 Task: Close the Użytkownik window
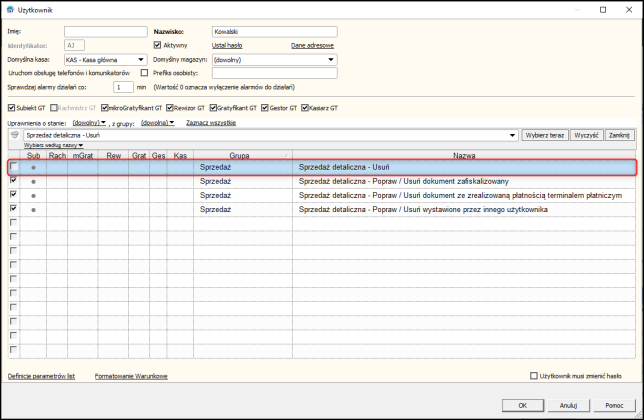point(629,9)
